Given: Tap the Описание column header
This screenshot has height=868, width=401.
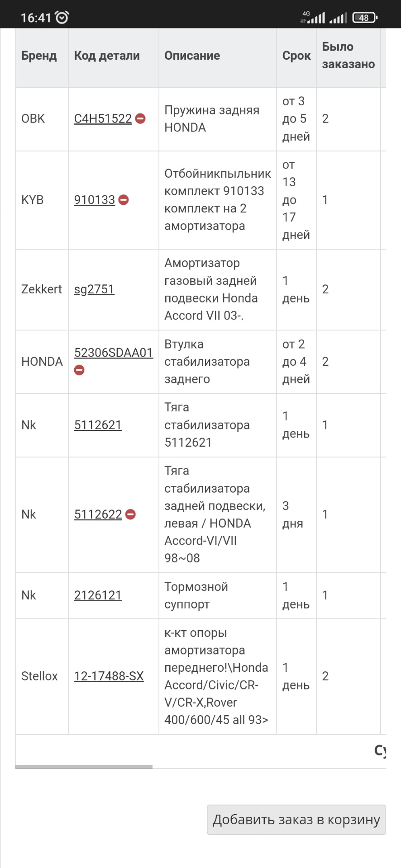Looking at the screenshot, I should pos(192,56).
